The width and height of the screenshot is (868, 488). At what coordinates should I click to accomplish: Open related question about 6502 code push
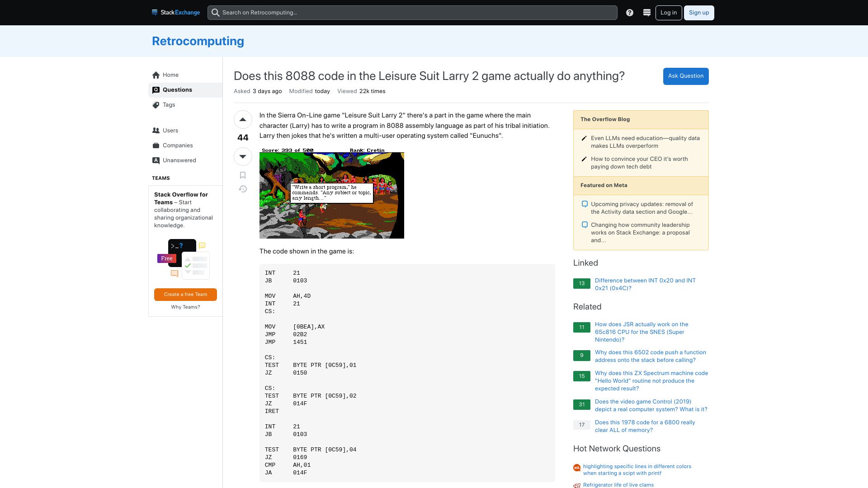click(651, 356)
